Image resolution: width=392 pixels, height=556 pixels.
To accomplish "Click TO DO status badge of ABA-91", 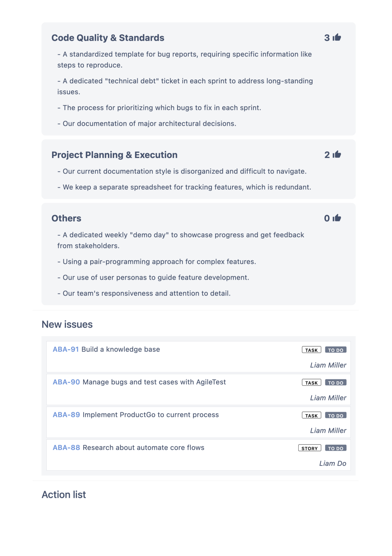I will tap(335, 350).
